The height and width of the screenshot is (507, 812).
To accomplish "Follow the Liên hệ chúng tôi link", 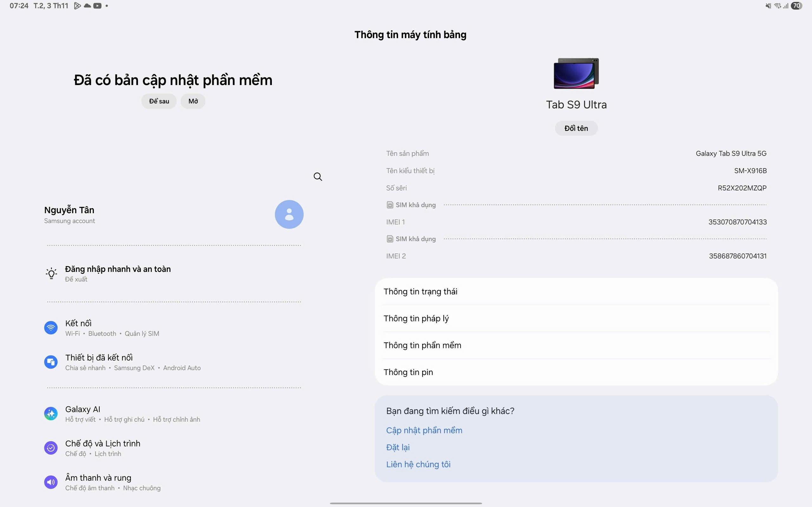I will click(418, 464).
